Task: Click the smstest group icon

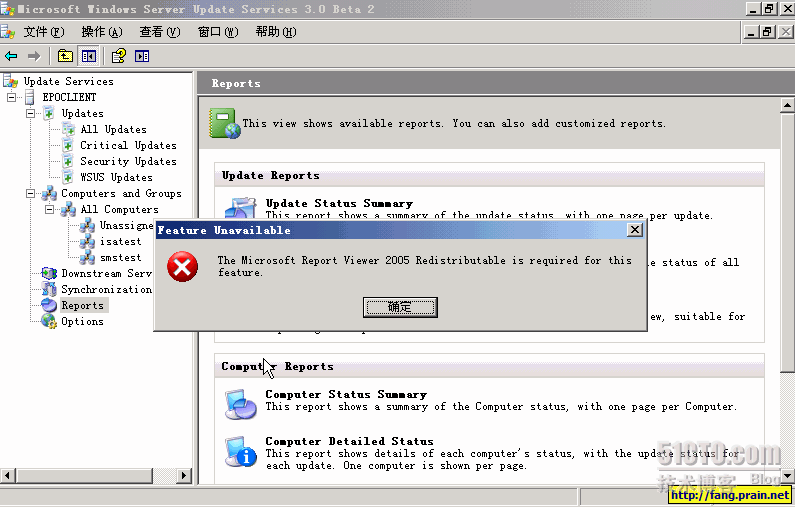Action: [87, 257]
